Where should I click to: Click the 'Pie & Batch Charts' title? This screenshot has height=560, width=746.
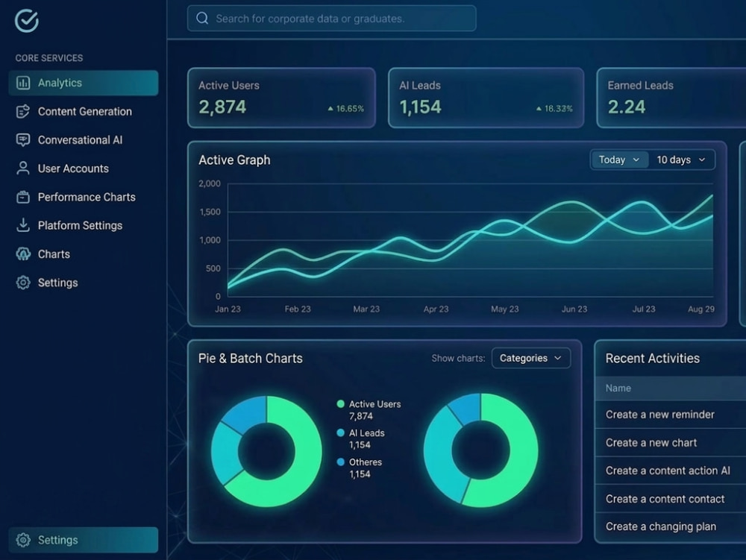tap(250, 359)
